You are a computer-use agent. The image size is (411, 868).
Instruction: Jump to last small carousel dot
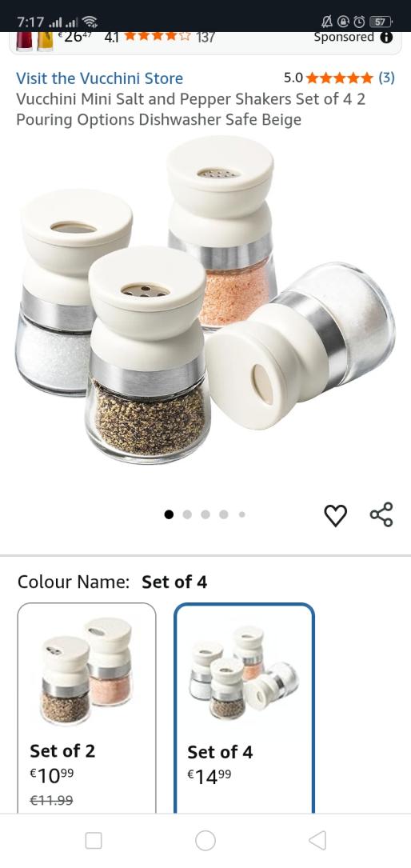click(x=241, y=514)
